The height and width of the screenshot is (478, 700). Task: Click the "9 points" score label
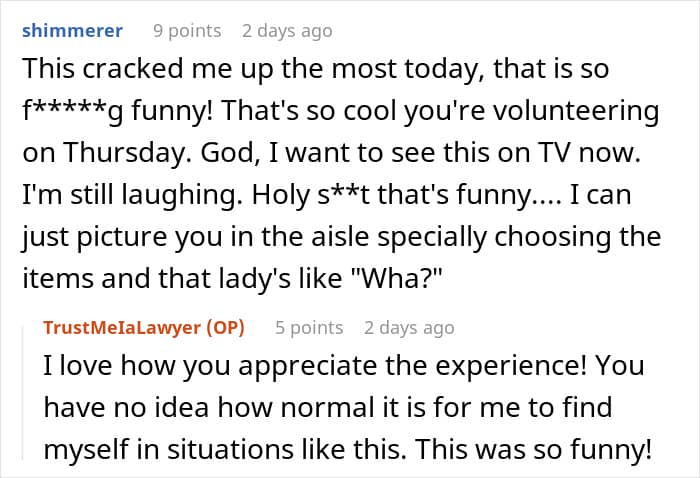181,30
